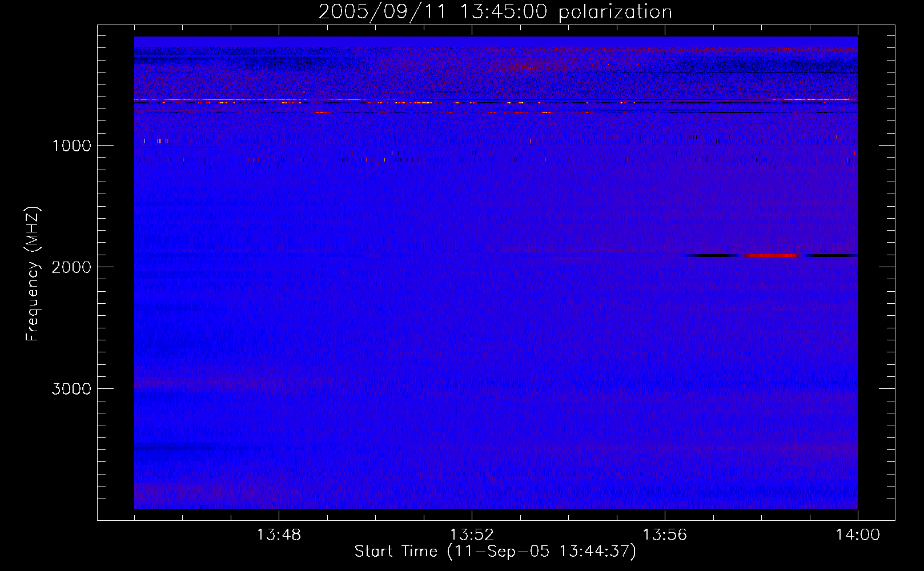The image size is (924, 571).
Task: Click the 'Frequency (MHZ)' axis label
Action: click(x=33, y=274)
